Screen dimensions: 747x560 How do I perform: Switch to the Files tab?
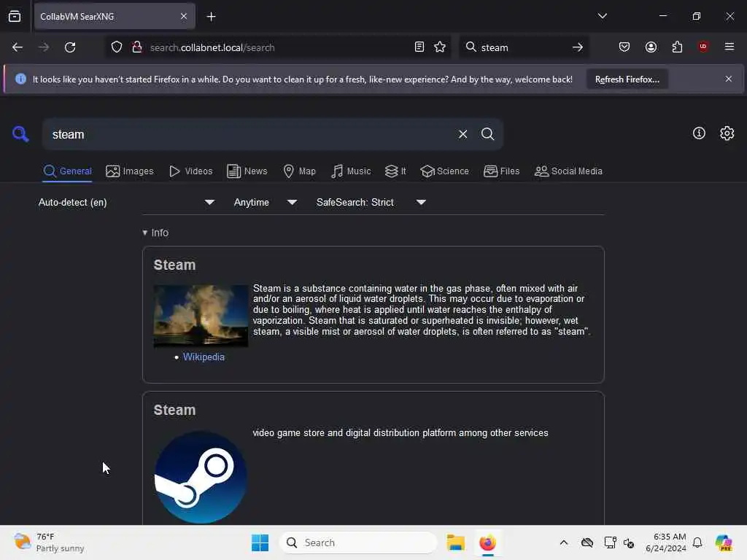point(501,171)
